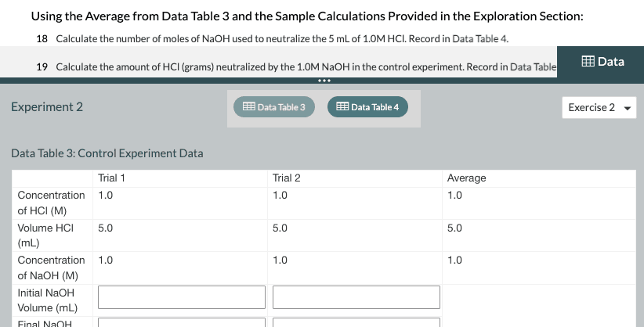Select the Trial 2 column header

(x=286, y=178)
